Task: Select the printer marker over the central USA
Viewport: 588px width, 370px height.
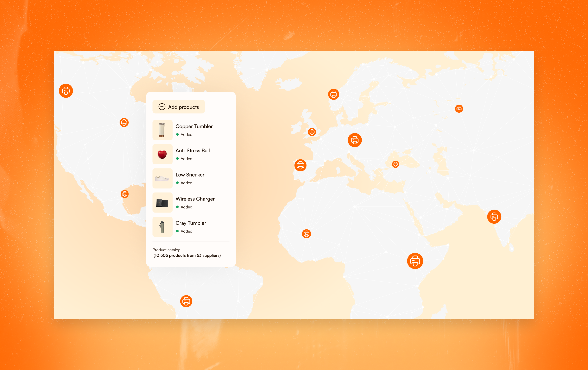Action: [124, 122]
